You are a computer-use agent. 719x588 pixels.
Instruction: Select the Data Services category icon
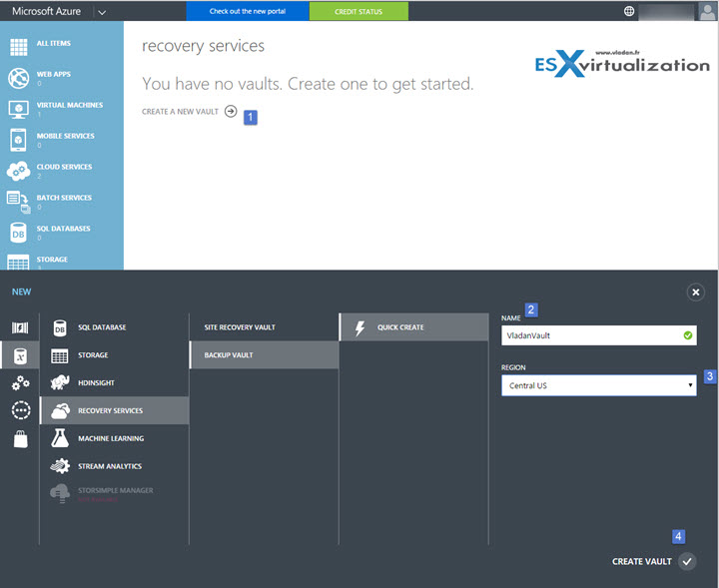(20, 355)
